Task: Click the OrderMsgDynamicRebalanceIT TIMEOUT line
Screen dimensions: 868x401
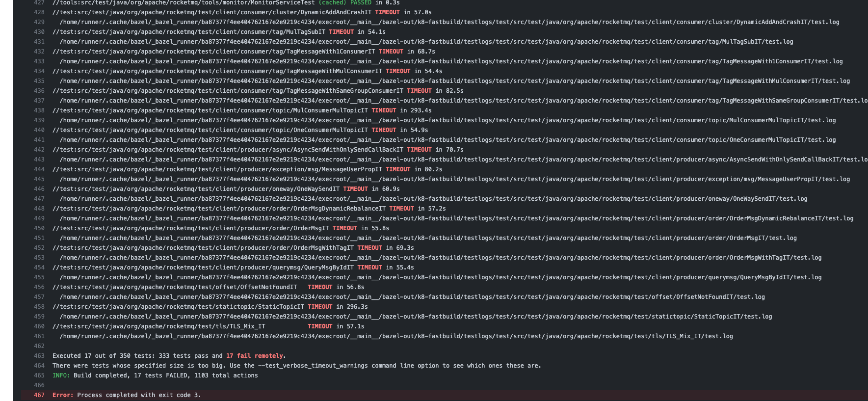Action: coord(249,209)
